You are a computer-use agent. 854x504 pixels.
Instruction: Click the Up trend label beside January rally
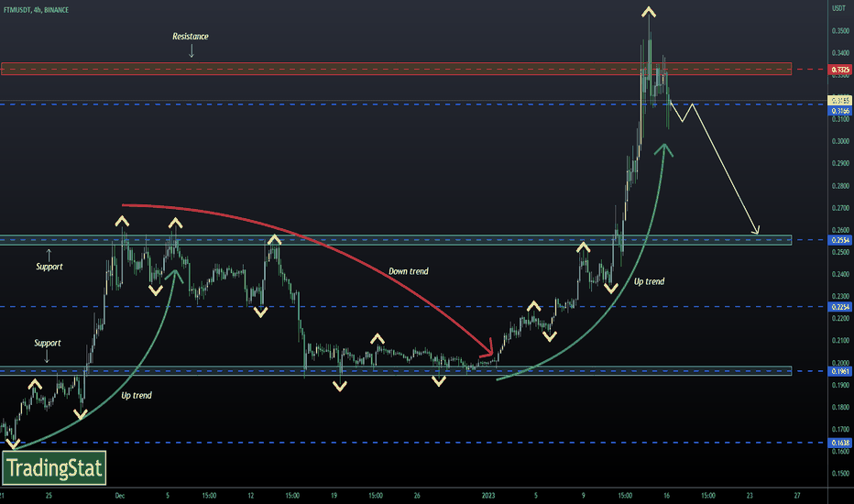coord(650,281)
